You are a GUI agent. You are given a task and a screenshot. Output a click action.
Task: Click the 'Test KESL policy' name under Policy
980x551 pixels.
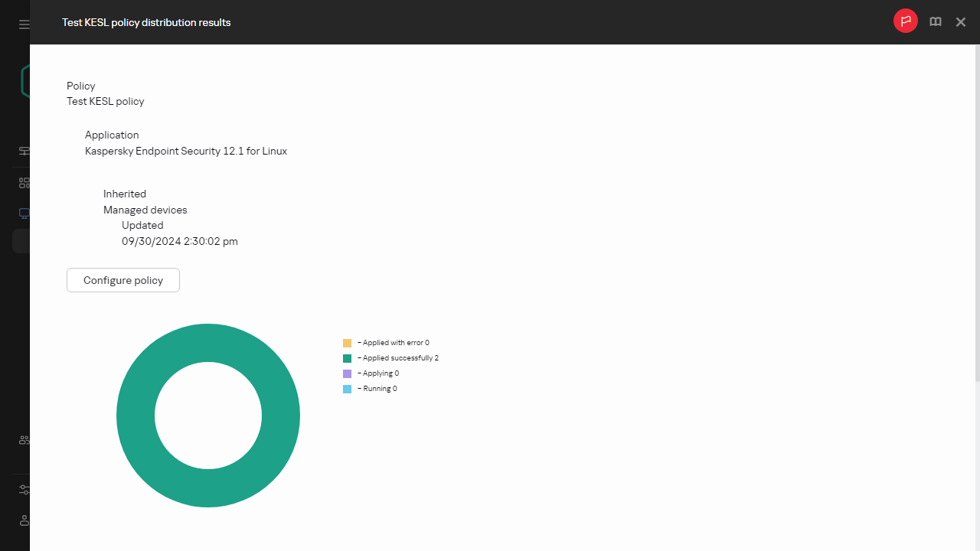click(106, 101)
